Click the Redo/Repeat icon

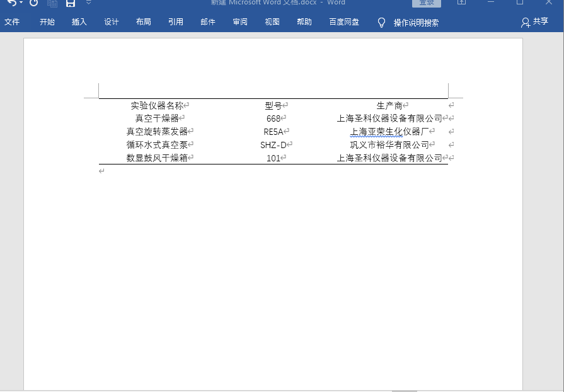point(34,3)
